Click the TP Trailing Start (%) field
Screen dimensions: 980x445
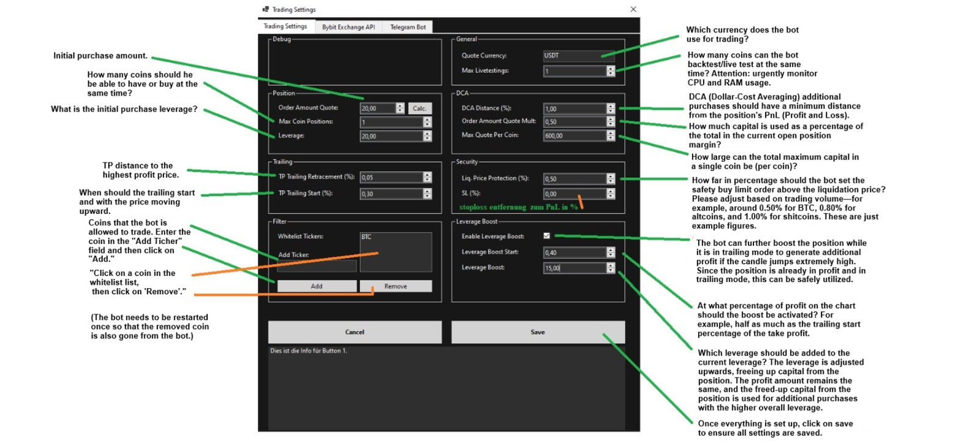(x=391, y=194)
